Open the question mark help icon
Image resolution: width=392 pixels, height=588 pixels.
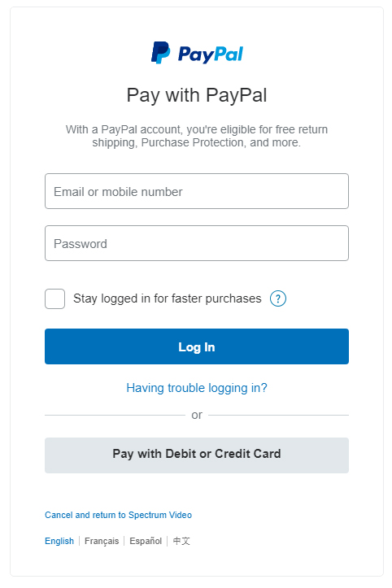278,298
